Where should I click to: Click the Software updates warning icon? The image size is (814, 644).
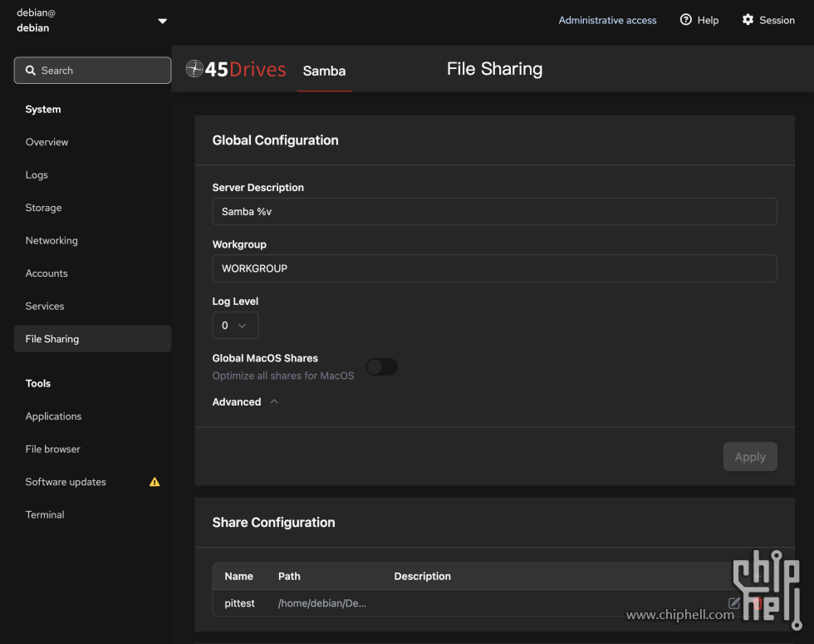[154, 482]
